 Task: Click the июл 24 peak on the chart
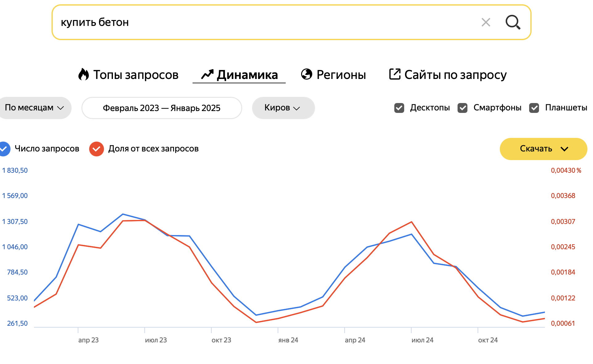412,222
